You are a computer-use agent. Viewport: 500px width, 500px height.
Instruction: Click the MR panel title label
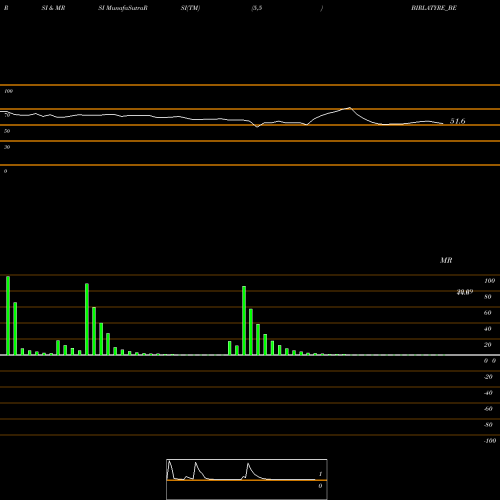(446, 260)
